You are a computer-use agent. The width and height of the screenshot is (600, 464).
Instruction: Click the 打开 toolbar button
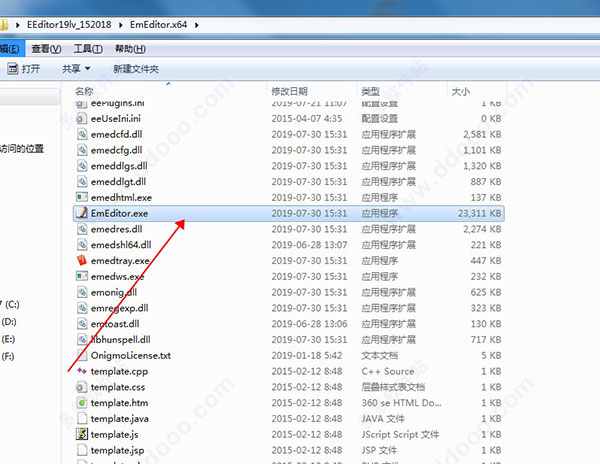pos(24,69)
